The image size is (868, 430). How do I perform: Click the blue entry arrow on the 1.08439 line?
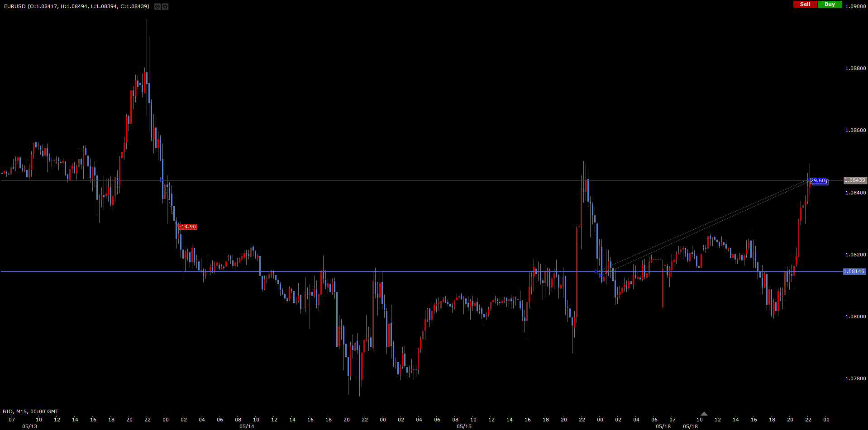[162, 180]
